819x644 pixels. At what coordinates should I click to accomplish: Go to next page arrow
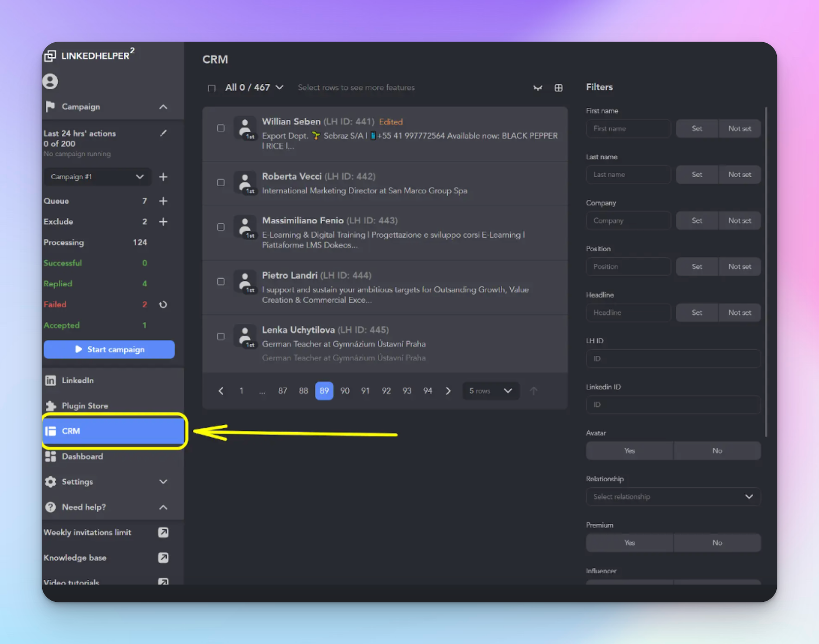[x=449, y=391]
